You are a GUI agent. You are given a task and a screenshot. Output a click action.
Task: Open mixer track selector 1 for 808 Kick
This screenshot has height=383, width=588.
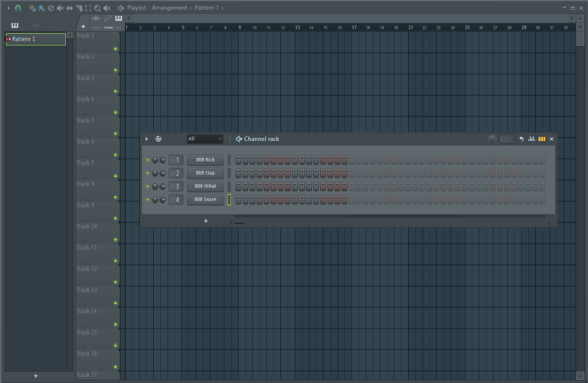click(176, 160)
